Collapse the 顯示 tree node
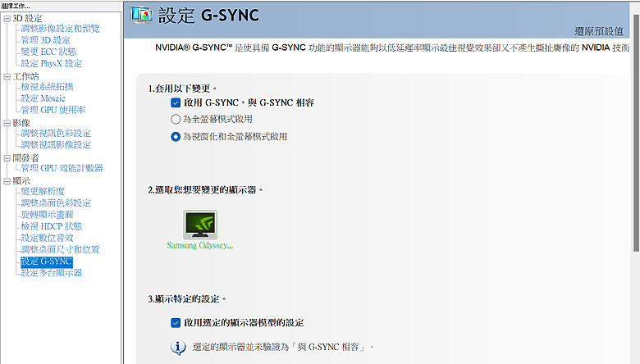The image size is (640, 364). click(x=7, y=181)
